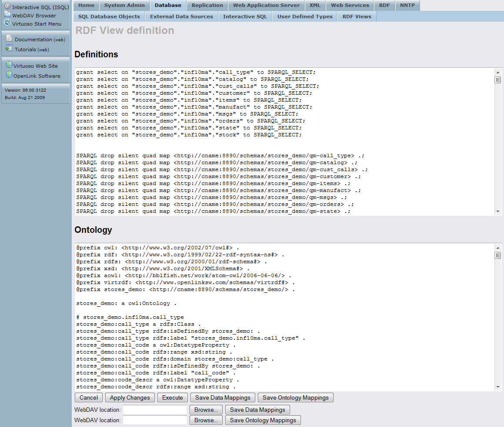
Task: Cancel the RDF view definition
Action: click(89, 397)
